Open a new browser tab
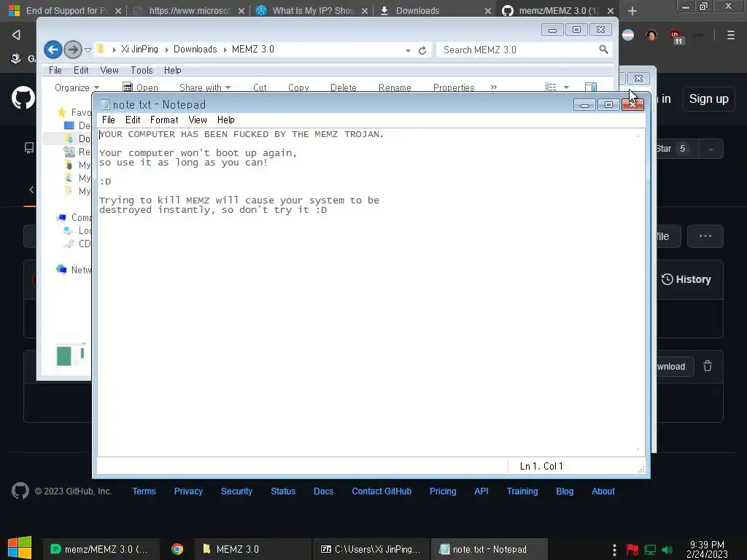The width and height of the screenshot is (747, 560). pos(632,11)
